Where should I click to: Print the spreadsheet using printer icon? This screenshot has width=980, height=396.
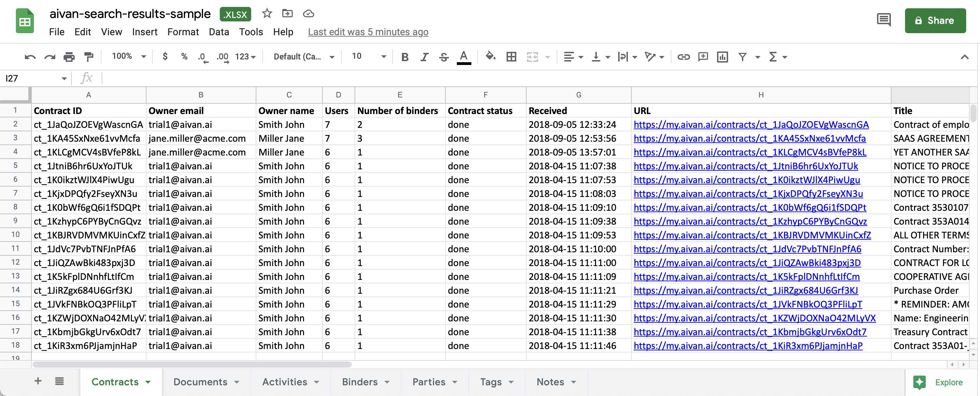pos(69,57)
